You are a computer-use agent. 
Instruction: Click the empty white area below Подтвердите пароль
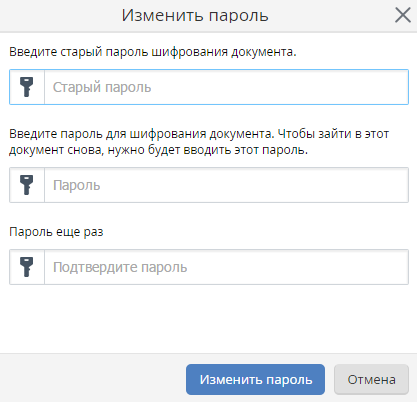click(208, 318)
